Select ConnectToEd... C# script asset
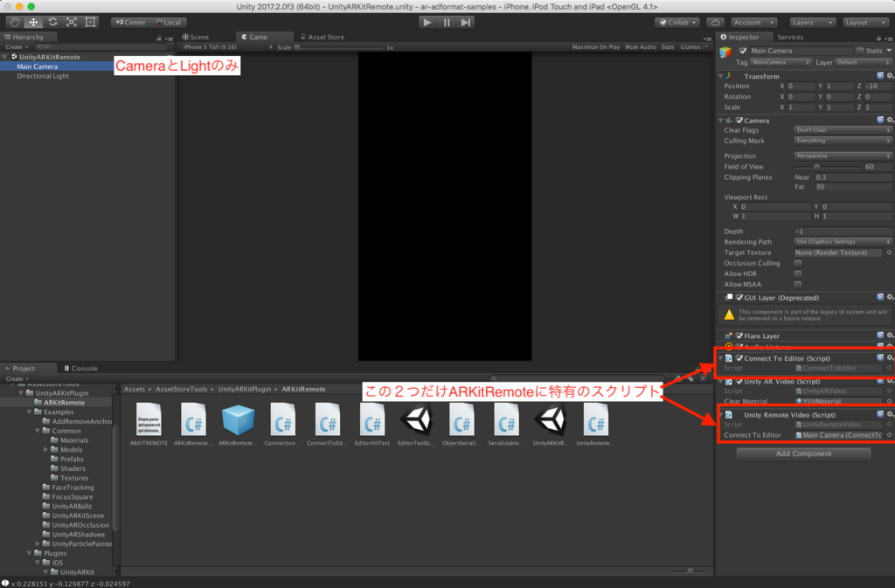Screen dimensions: 895x588 pyautogui.click(x=327, y=425)
